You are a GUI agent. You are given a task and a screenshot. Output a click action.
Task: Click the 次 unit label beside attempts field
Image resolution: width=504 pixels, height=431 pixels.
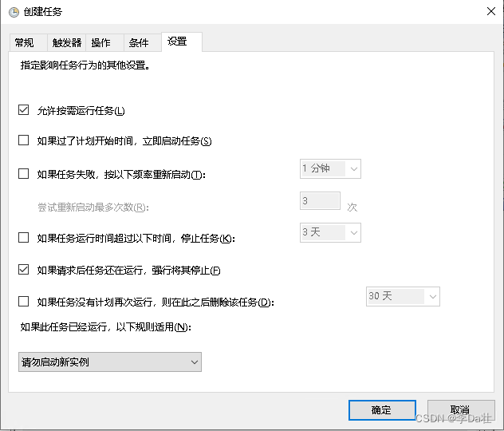click(352, 208)
